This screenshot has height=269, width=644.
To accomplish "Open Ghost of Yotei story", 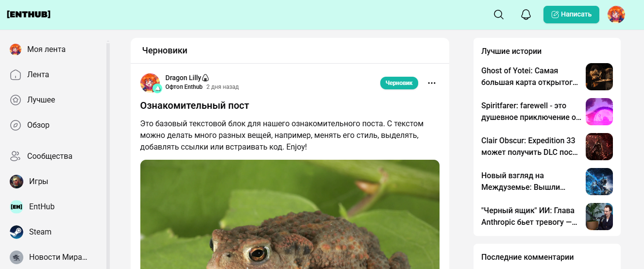I will point(530,77).
